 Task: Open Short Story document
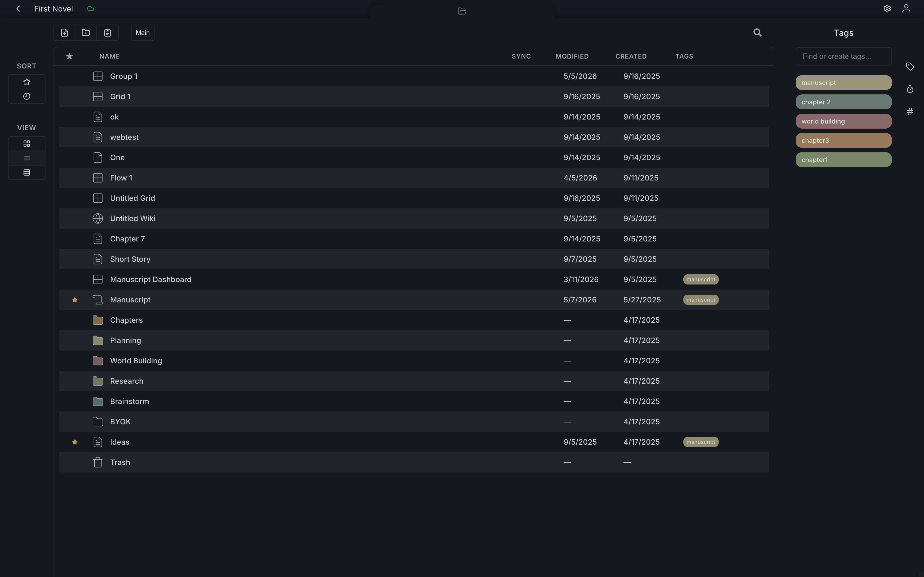click(130, 259)
